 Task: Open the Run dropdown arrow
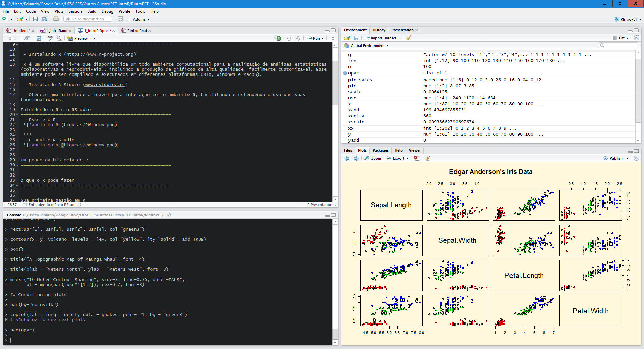pos(323,38)
